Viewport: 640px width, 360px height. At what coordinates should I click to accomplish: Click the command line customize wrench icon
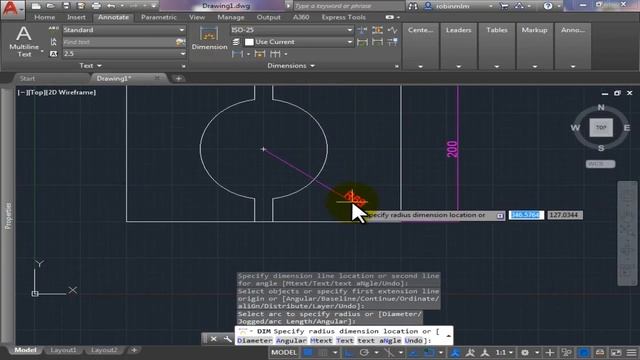pos(228,339)
